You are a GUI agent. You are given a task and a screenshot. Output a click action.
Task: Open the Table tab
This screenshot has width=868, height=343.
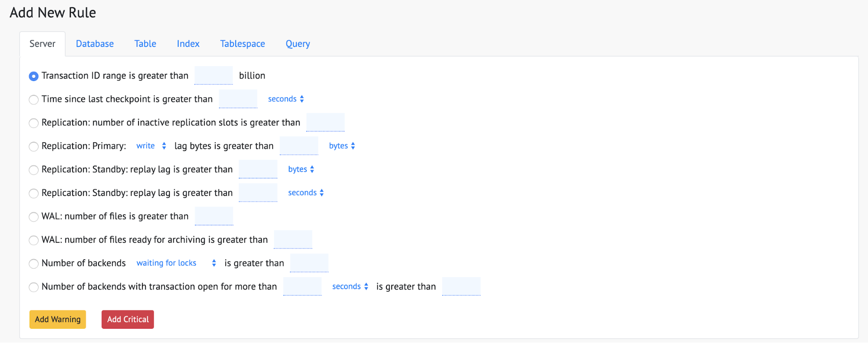[145, 44]
